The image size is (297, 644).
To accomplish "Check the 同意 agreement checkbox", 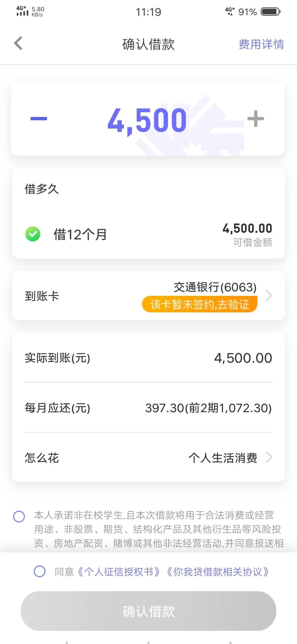I will pyautogui.click(x=40, y=571).
